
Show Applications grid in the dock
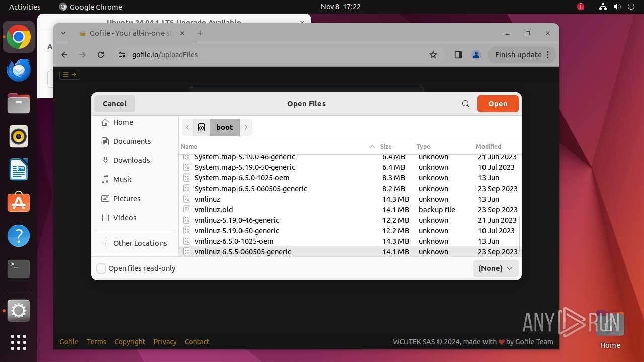pos(19,342)
